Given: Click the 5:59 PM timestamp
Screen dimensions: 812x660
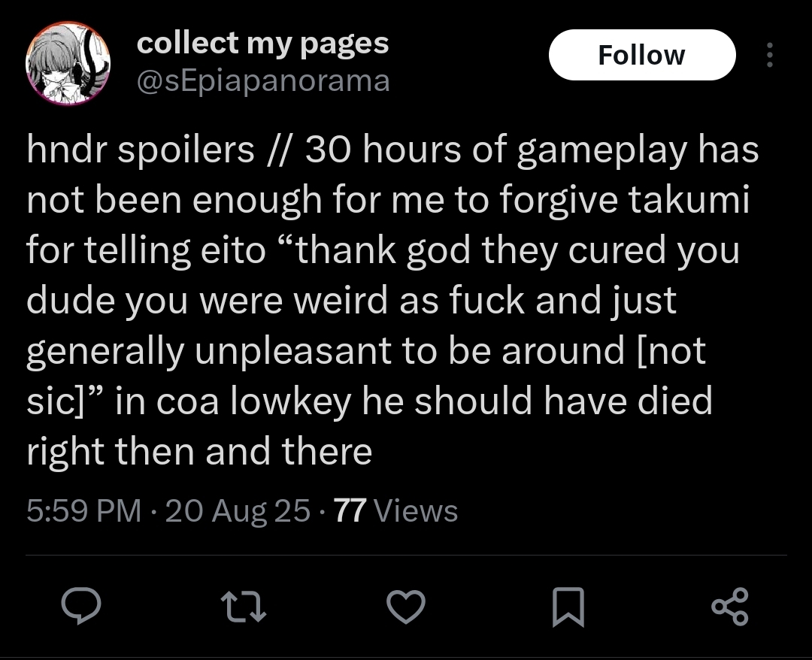Looking at the screenshot, I should point(83,511).
